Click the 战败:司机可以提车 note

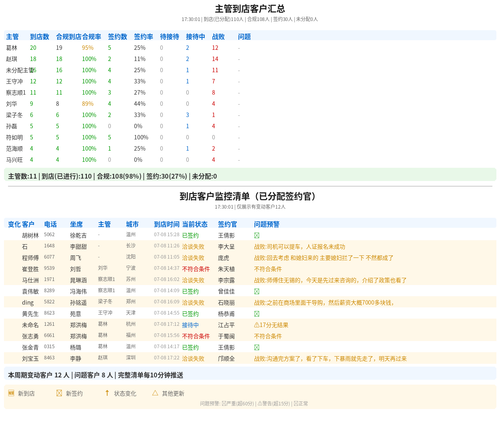point(299,247)
